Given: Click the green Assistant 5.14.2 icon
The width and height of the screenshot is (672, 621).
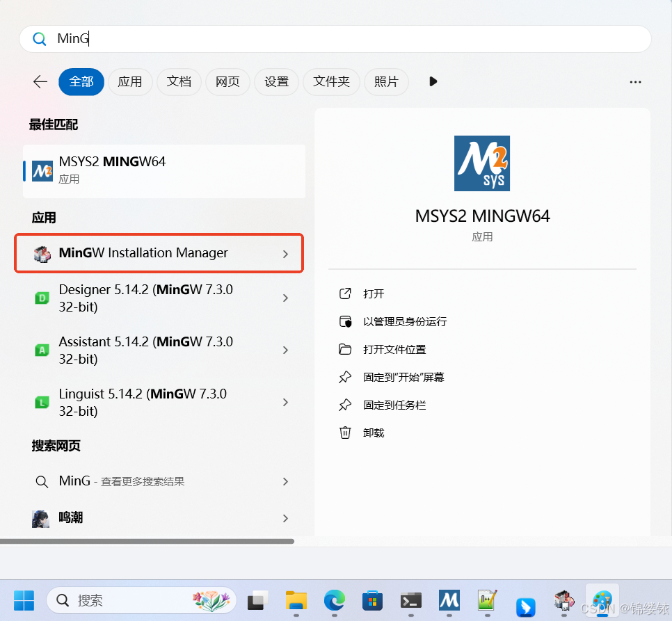Looking at the screenshot, I should [x=42, y=350].
